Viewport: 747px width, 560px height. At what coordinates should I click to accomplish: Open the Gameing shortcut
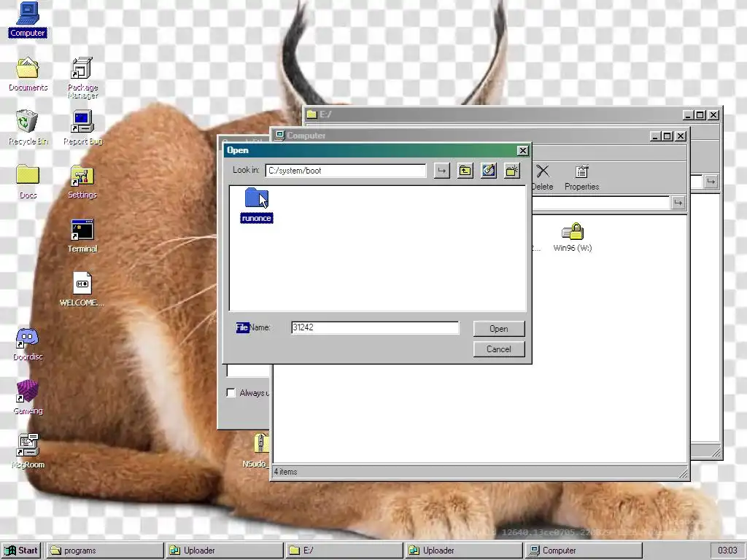pyautogui.click(x=28, y=397)
